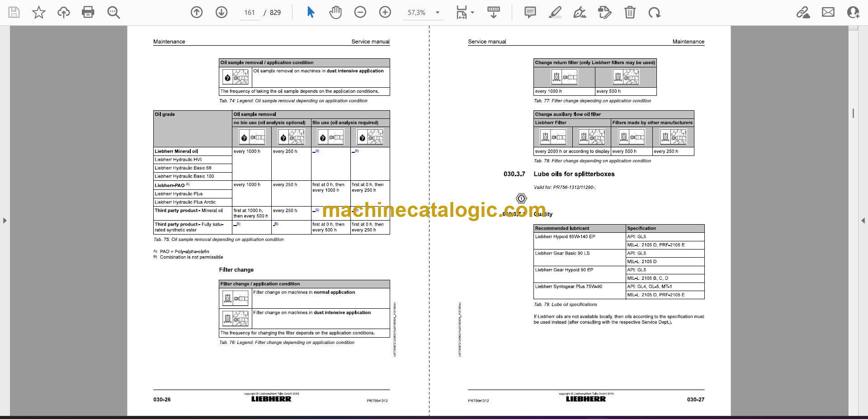Add a comment note
This screenshot has width=868, height=419.
(x=530, y=12)
